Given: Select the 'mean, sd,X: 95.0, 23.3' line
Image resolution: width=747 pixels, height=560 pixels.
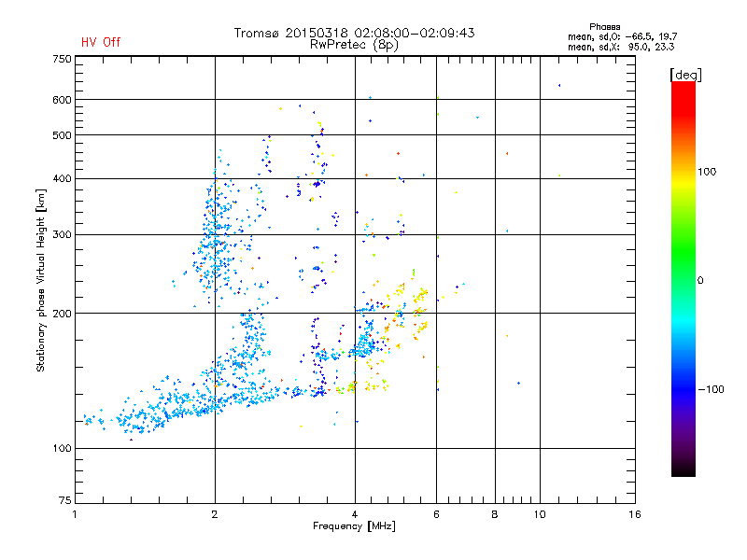Looking at the screenshot, I should click(x=621, y=47).
